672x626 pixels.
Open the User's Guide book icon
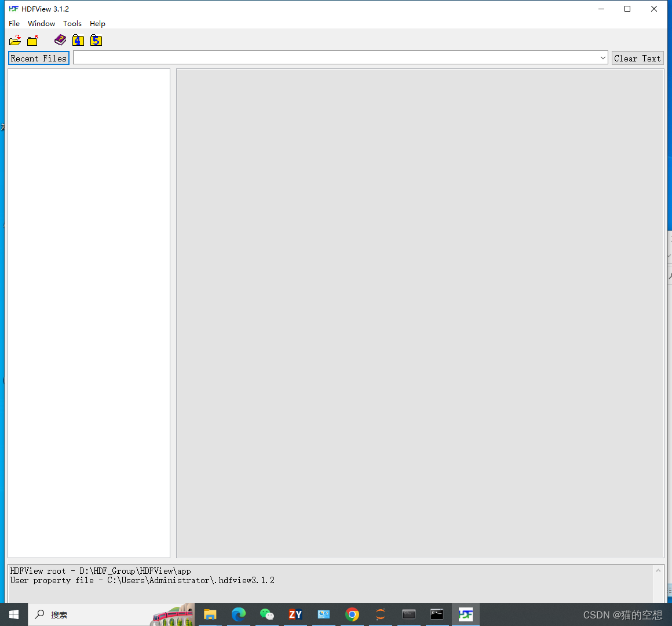click(x=60, y=40)
